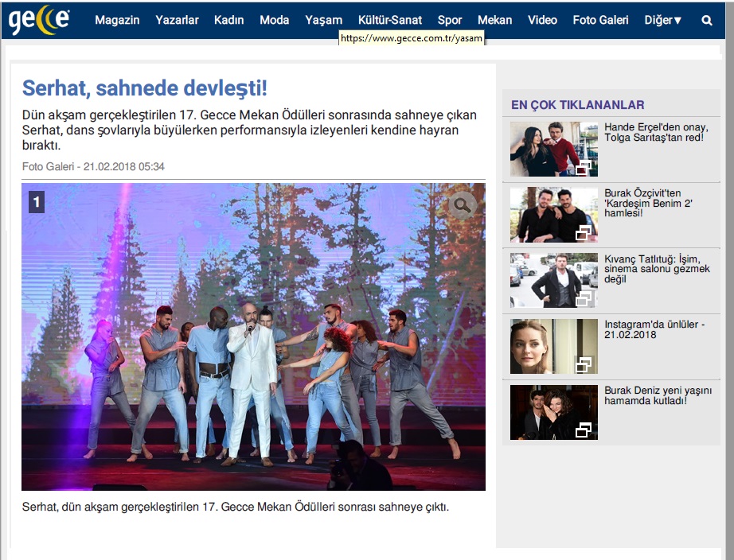The image size is (734, 560).
Task: Click gallery icon on Instagram'da ünlüler thumbnail
Action: [584, 364]
